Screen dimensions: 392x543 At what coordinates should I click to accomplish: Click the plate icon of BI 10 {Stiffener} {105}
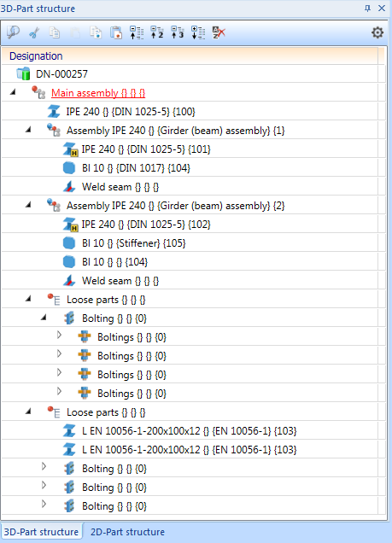(69, 243)
